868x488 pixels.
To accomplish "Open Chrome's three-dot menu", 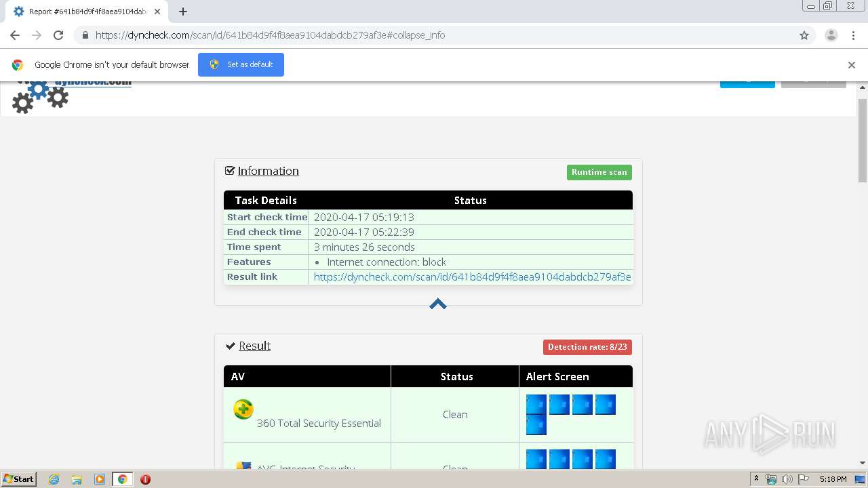I will (853, 35).
